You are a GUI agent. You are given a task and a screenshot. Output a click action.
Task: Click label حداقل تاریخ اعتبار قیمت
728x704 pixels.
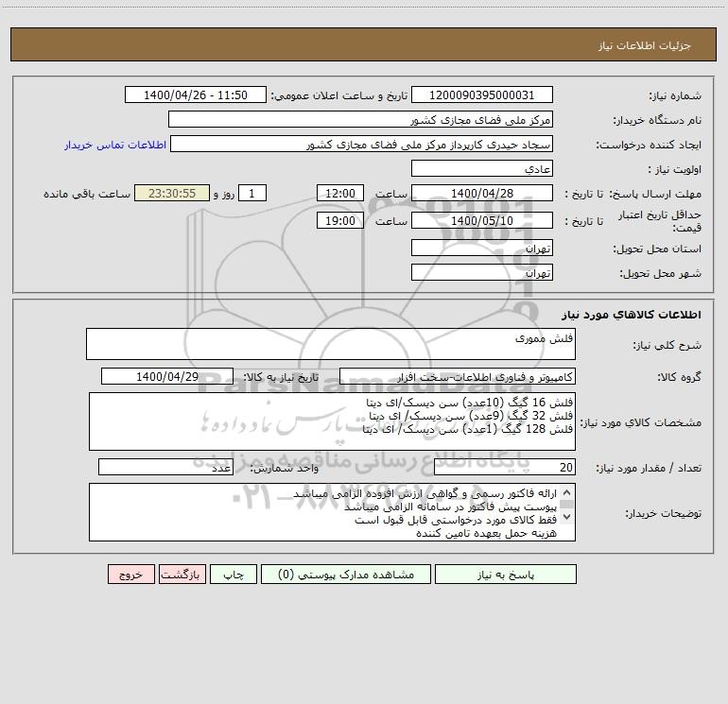coord(659,221)
